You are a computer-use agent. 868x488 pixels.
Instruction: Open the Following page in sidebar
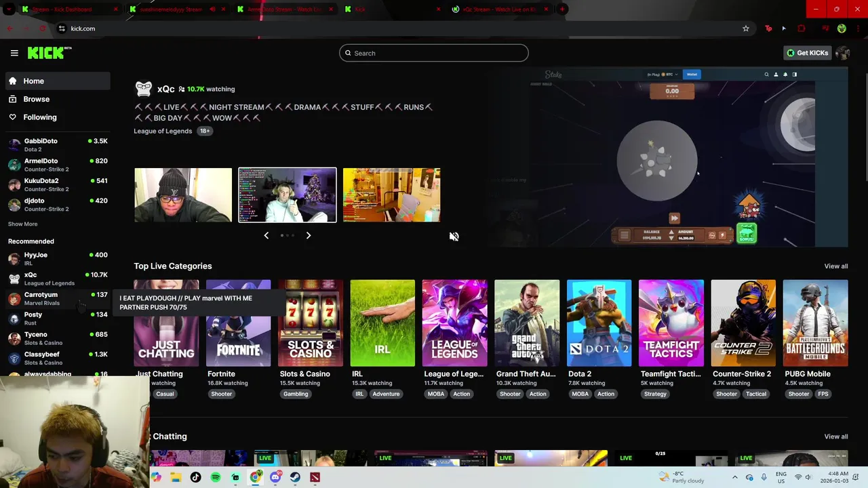tap(58, 117)
